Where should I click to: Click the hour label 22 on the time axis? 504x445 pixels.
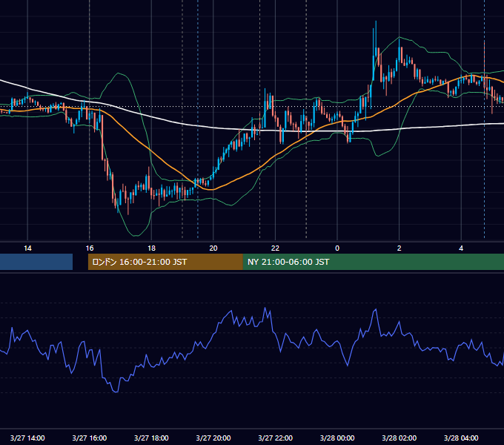[x=275, y=248]
